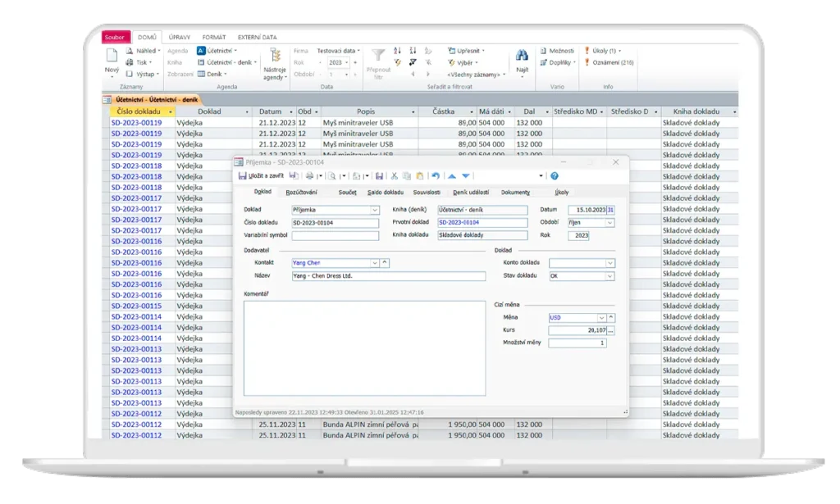This screenshot has height=504, width=840.
Task: Click the print icon in Příjemka toolbar
Action: click(x=310, y=175)
